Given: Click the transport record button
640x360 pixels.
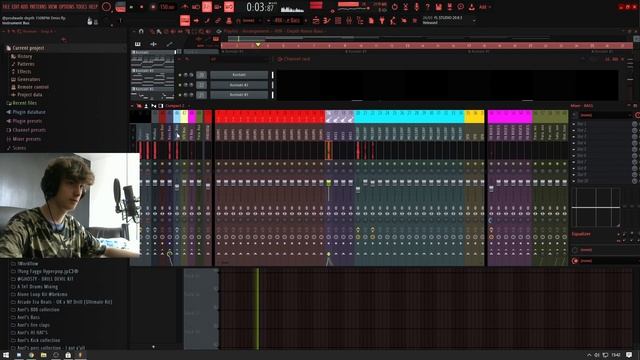Looking at the screenshot, I should [153, 7].
